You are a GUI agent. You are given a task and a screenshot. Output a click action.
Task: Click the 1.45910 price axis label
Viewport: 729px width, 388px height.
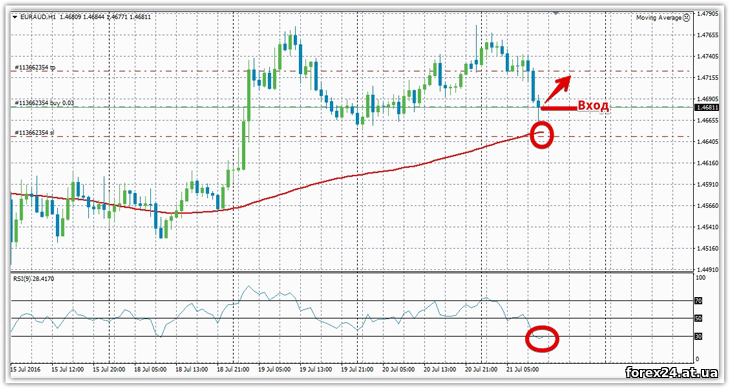click(x=708, y=184)
